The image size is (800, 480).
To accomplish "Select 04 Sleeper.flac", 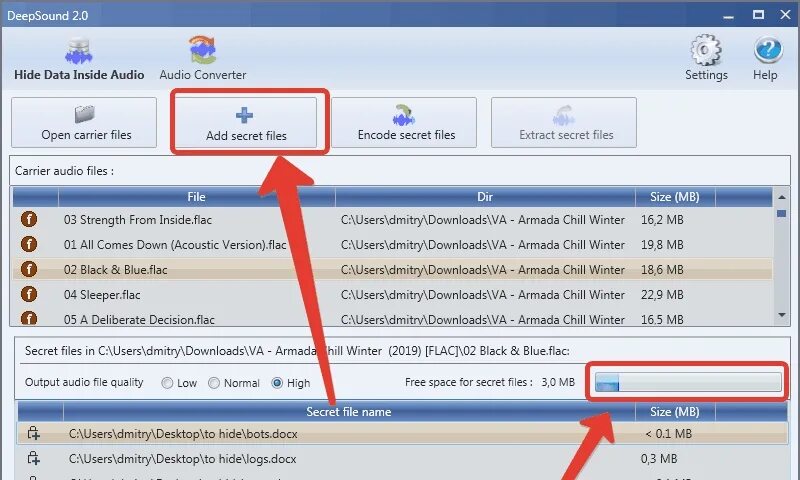I will click(x=392, y=294).
